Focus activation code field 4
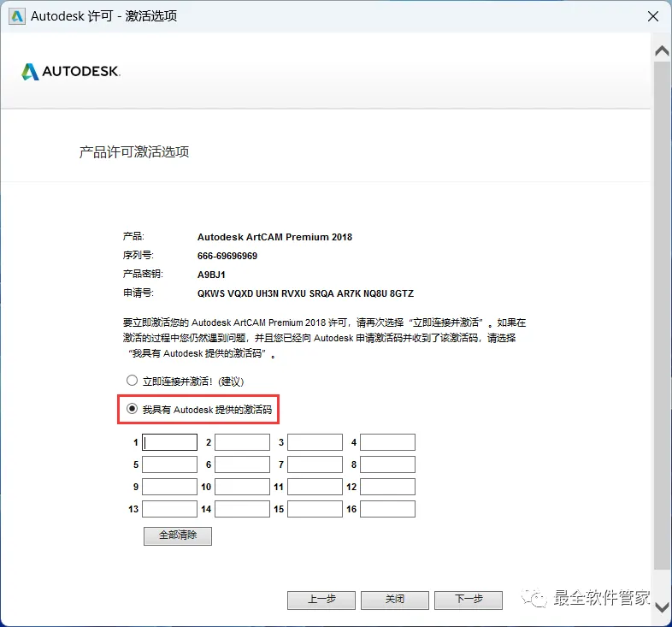This screenshot has height=627, width=672. point(387,442)
